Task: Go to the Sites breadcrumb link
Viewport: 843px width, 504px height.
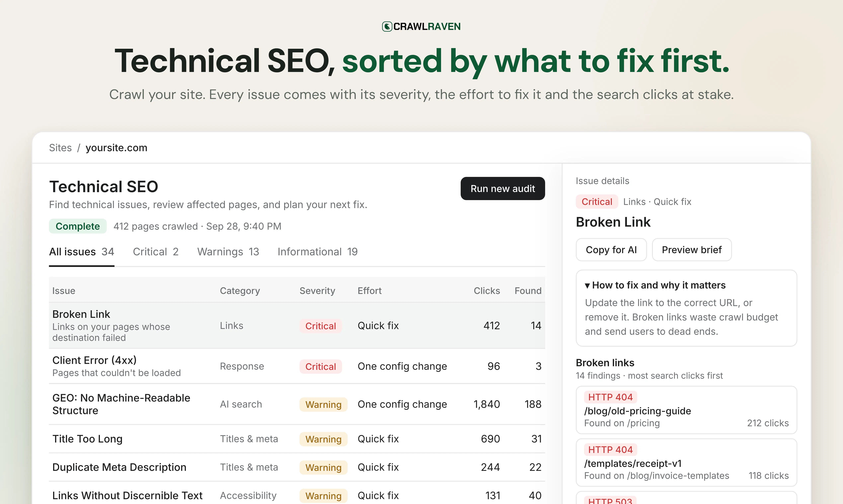Action: [61, 148]
